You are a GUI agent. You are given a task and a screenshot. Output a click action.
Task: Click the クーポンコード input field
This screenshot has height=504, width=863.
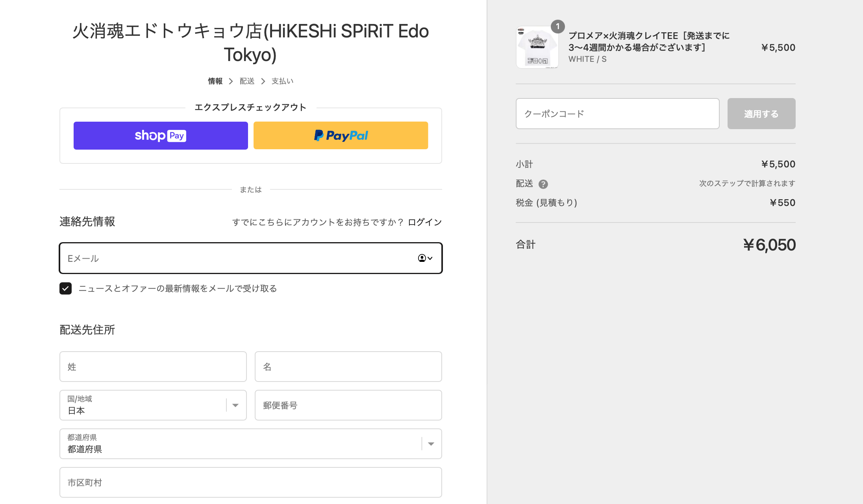[x=617, y=113]
